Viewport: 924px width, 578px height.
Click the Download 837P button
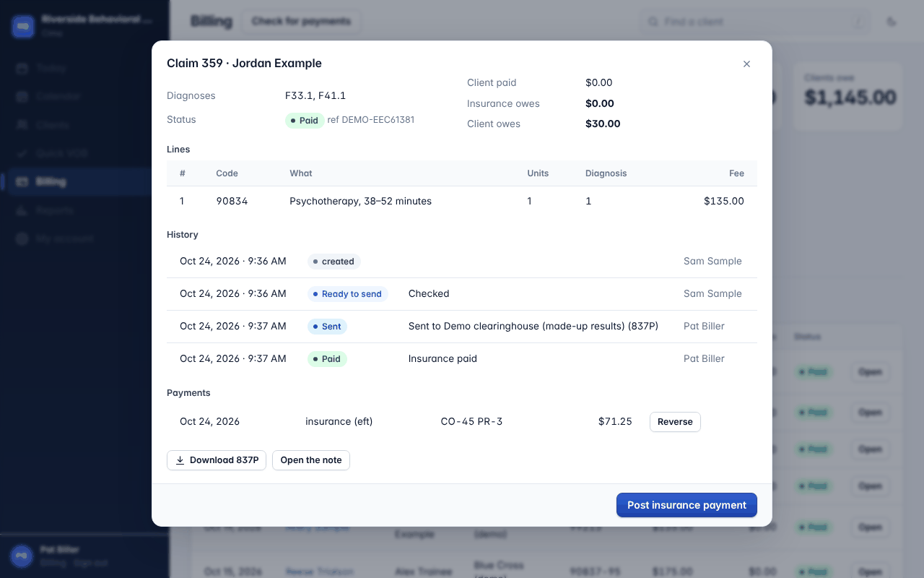(217, 460)
